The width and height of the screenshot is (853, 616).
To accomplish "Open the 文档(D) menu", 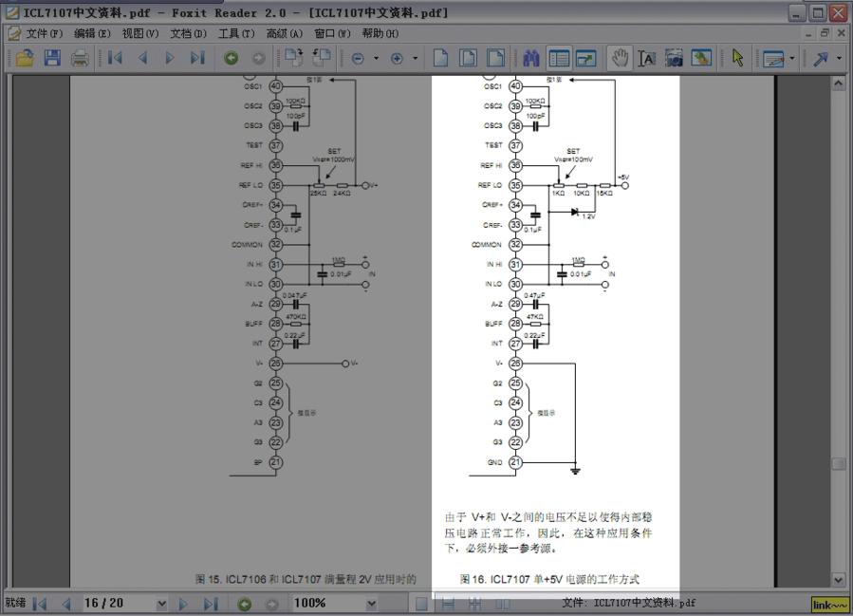I will click(188, 34).
